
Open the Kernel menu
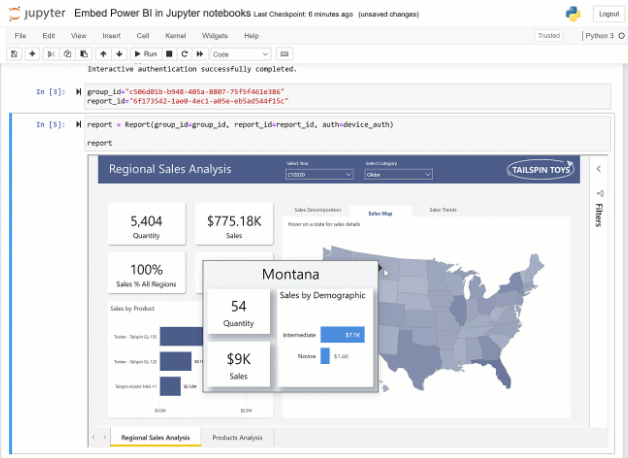(175, 36)
